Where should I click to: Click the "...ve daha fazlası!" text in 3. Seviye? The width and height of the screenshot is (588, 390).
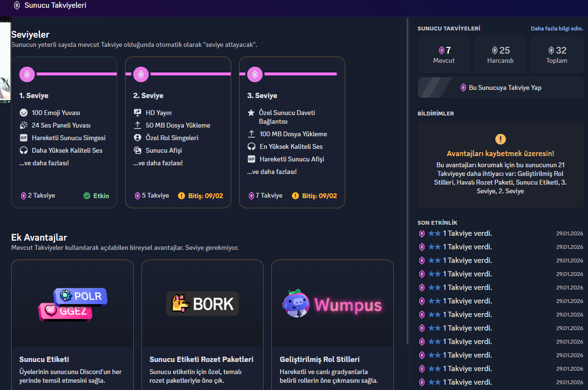coord(272,172)
